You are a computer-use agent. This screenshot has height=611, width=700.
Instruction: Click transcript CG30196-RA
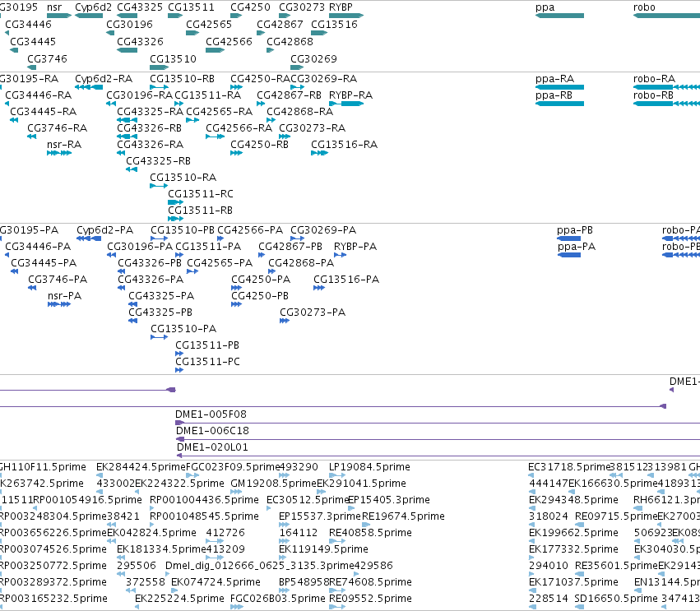[139, 95]
